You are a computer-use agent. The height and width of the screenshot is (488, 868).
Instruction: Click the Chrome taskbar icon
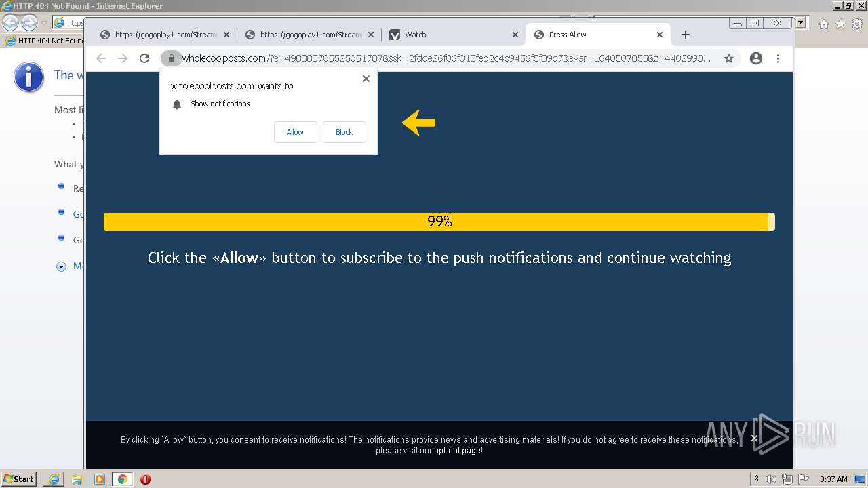click(x=123, y=479)
